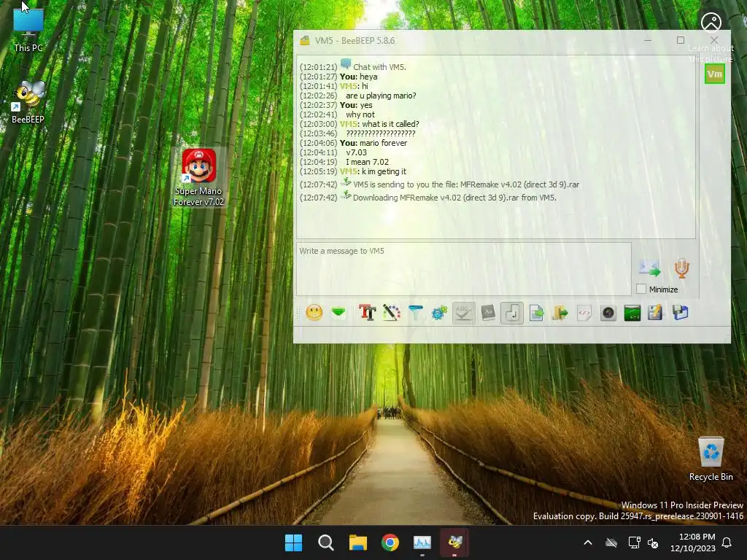Open notifications bell icon
Viewport: 747px width, 560px height.
point(727,542)
